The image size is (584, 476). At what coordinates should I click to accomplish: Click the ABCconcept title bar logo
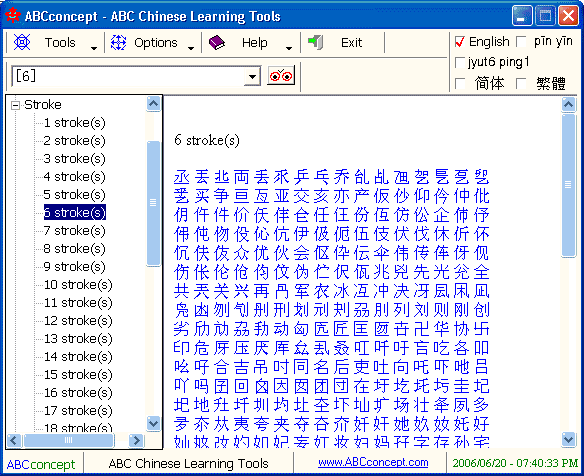(13, 16)
